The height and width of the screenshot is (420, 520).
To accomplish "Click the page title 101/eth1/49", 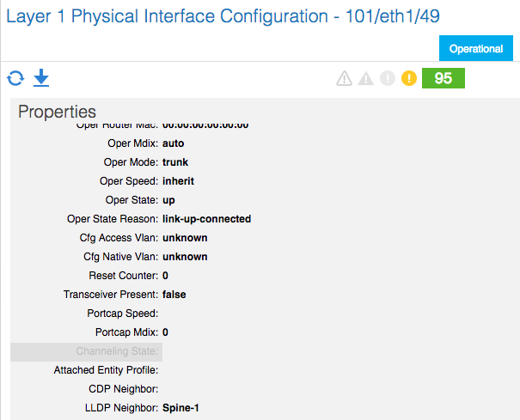I will pos(392,16).
